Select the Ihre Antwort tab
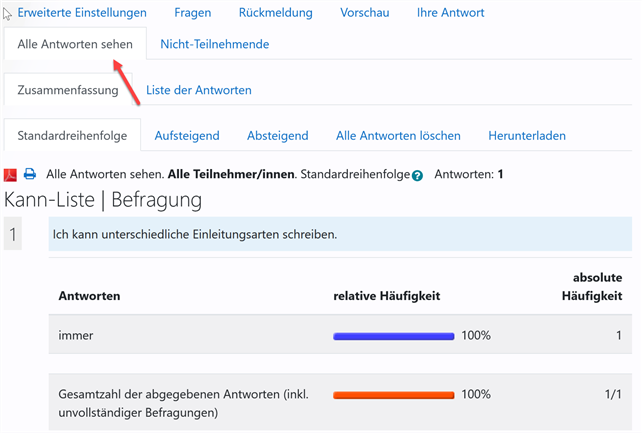The image size is (642, 433). 450,13
